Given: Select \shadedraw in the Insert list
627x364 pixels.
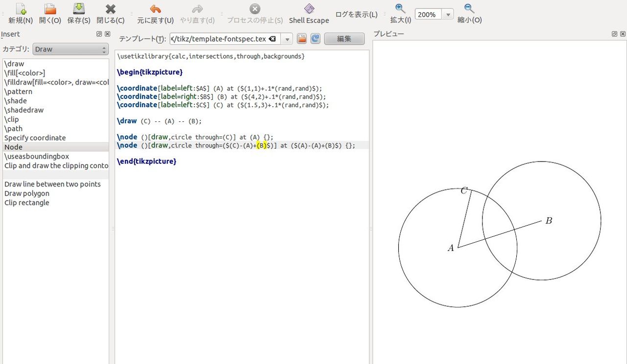Looking at the screenshot, I should pyautogui.click(x=56, y=110).
